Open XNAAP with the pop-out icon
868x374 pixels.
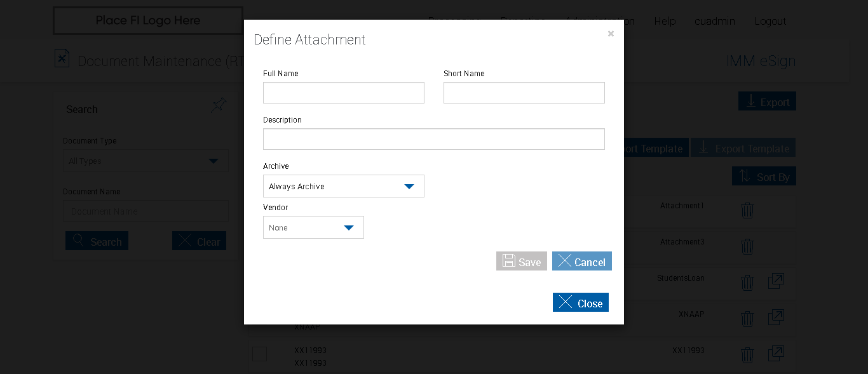[776, 317]
